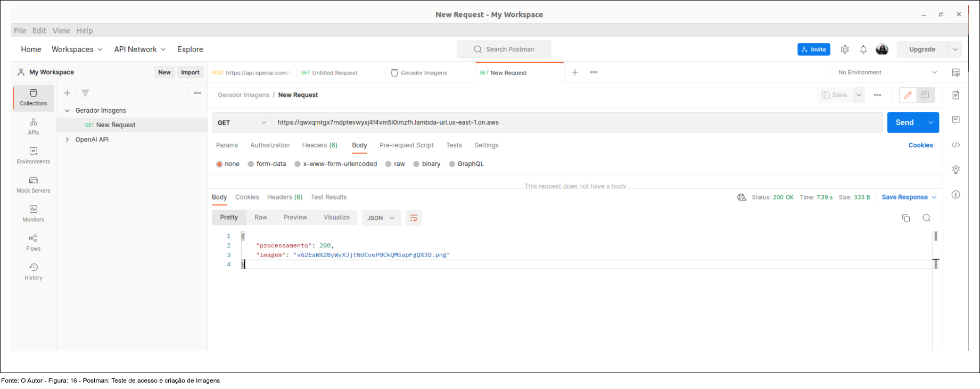Open the API Network dropdown
Screen dimensions: 980x389
click(x=140, y=49)
